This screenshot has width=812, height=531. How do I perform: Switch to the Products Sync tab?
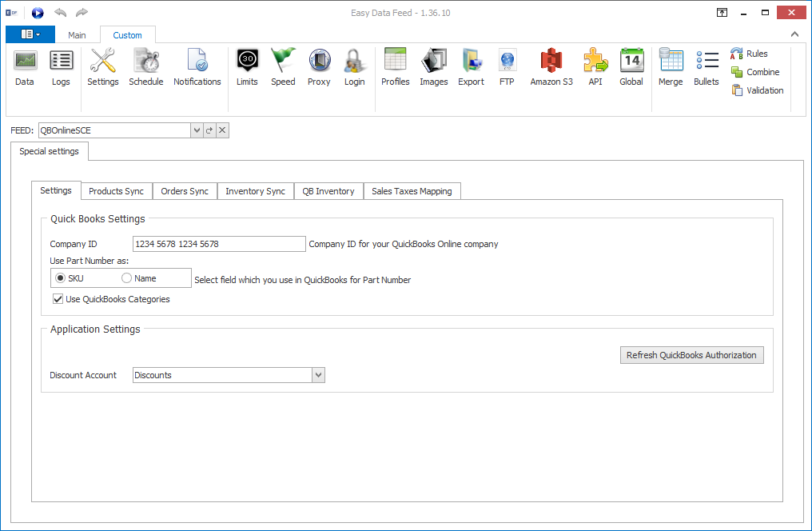[116, 191]
